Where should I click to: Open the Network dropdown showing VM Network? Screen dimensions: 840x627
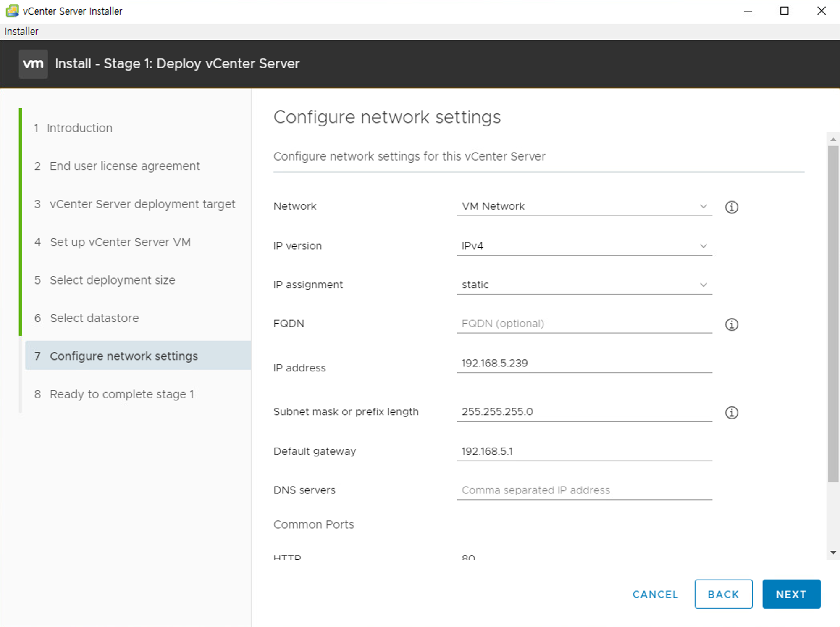pyautogui.click(x=584, y=206)
